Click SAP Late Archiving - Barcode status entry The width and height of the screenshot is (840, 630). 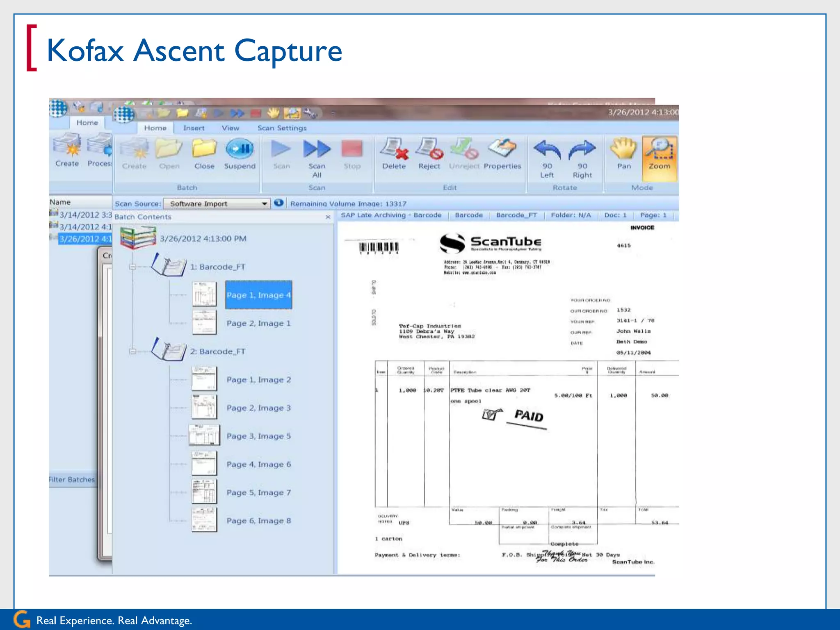pos(391,215)
